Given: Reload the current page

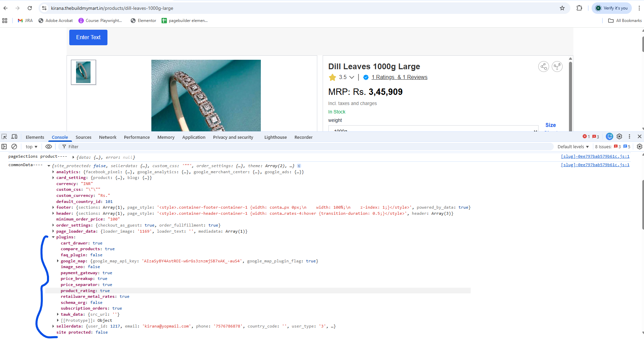Looking at the screenshot, I should tap(30, 8).
